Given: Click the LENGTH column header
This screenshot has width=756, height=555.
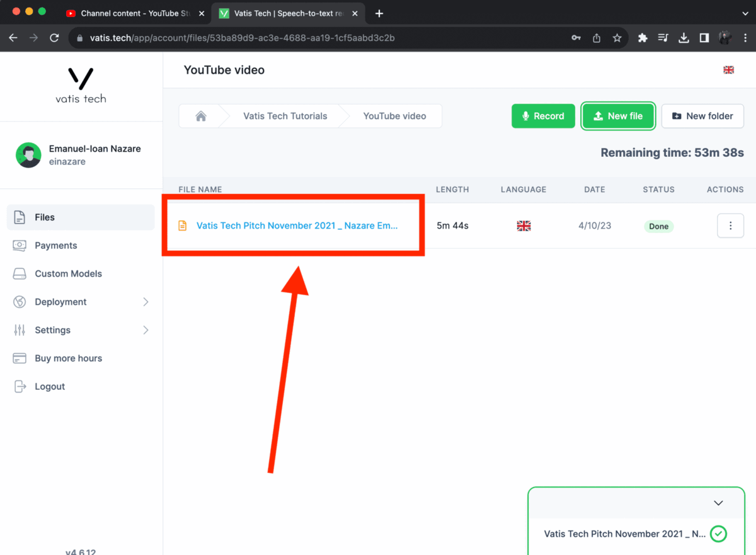Looking at the screenshot, I should (452, 189).
